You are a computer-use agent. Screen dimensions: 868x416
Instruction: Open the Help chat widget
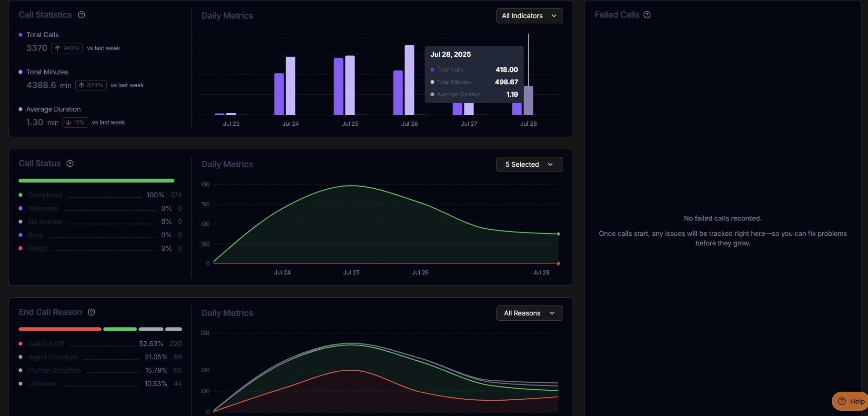851,401
